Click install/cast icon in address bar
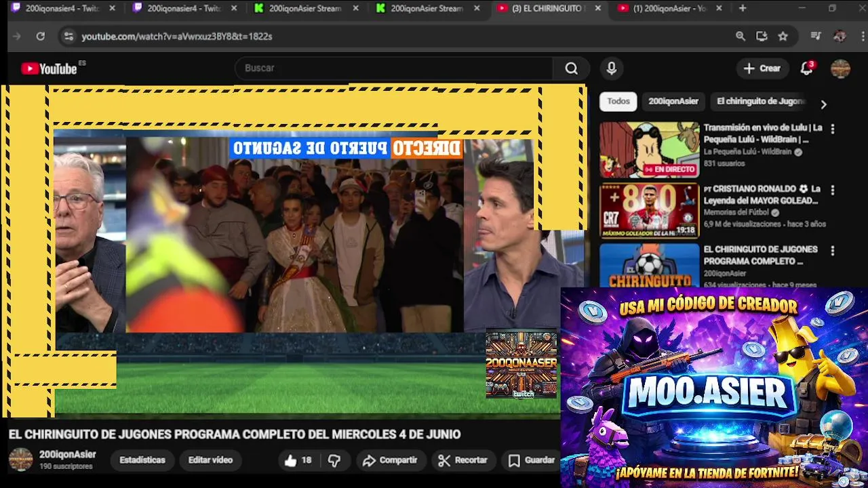Image resolution: width=868 pixels, height=488 pixels. tap(762, 36)
